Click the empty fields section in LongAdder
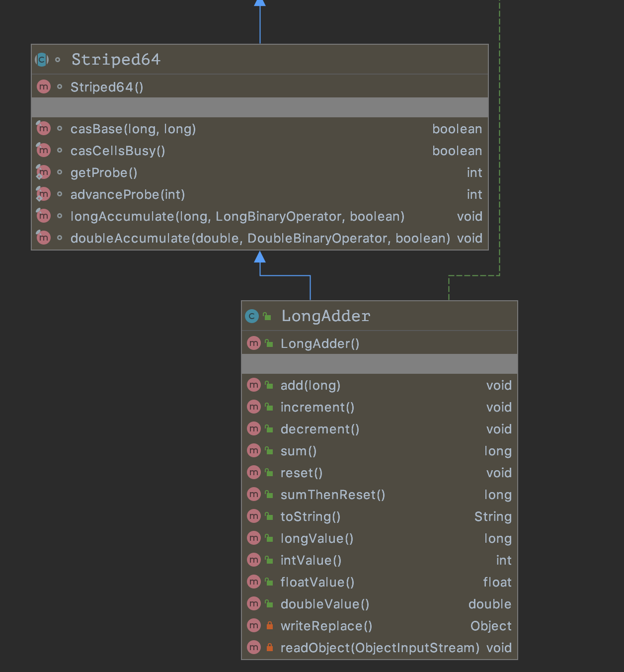This screenshot has height=672, width=624. click(379, 364)
